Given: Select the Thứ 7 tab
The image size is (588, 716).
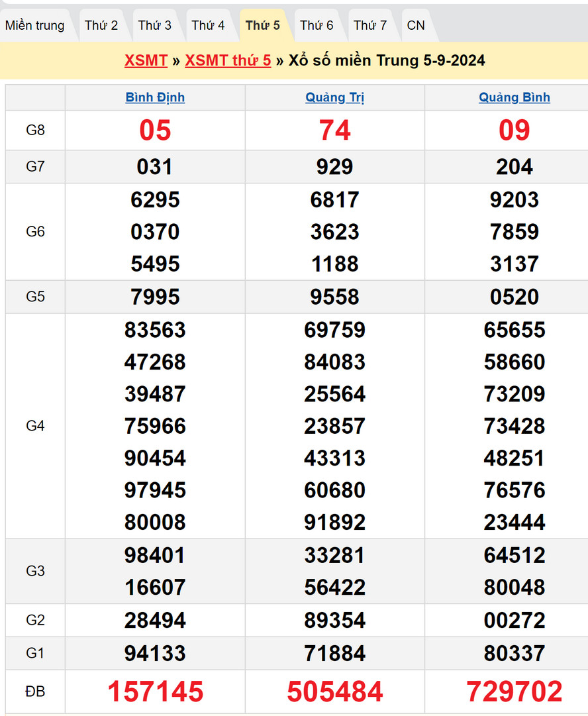Looking at the screenshot, I should pos(370,25).
